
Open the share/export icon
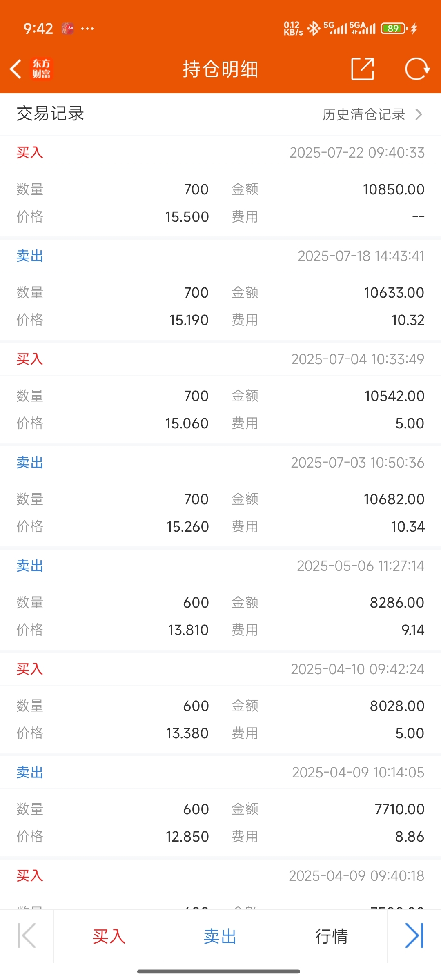click(363, 69)
